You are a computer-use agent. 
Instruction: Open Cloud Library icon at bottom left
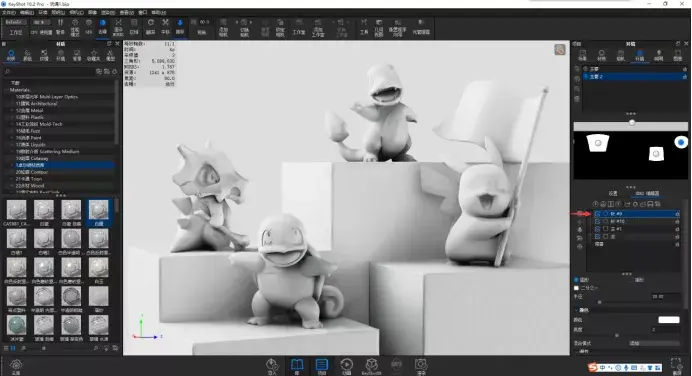point(16,366)
